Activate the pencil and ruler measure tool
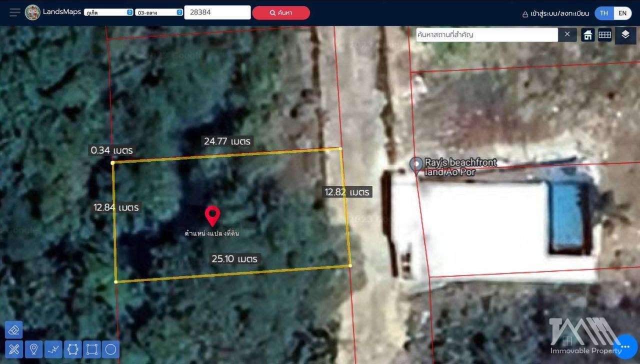 coord(14,350)
